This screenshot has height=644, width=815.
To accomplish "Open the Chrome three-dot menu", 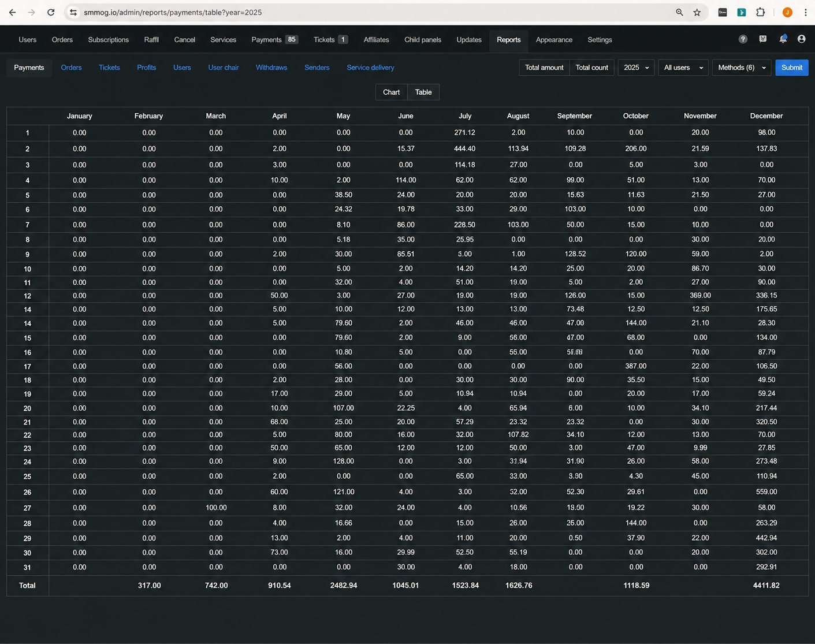I will coord(805,12).
